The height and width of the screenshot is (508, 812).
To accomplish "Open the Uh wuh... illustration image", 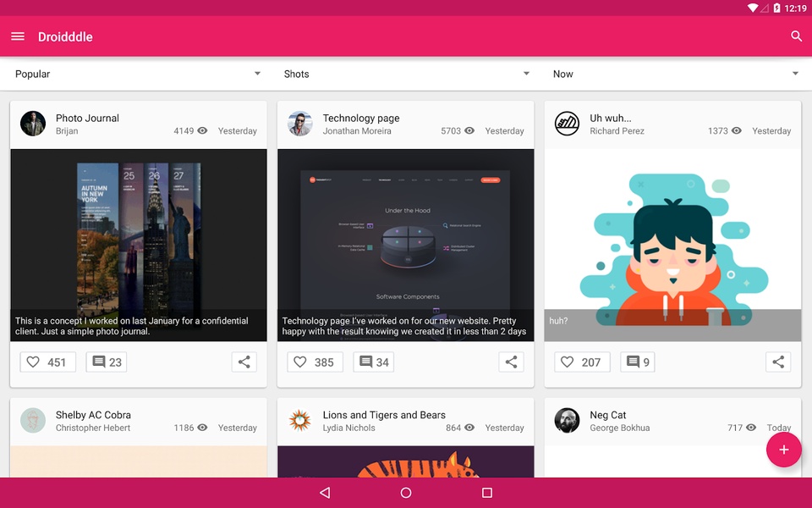I will pyautogui.click(x=672, y=245).
